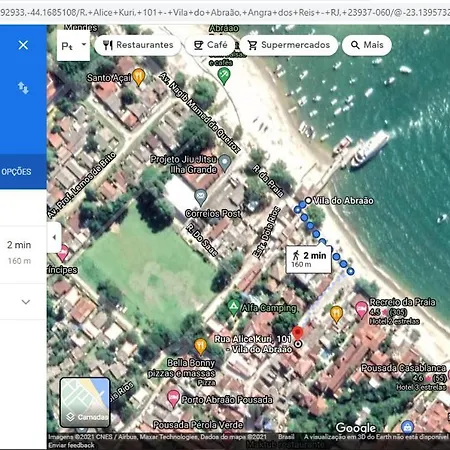The height and width of the screenshot is (450, 450).
Task: Select the Santo Açaí restaurant pin
Action: 139,77
